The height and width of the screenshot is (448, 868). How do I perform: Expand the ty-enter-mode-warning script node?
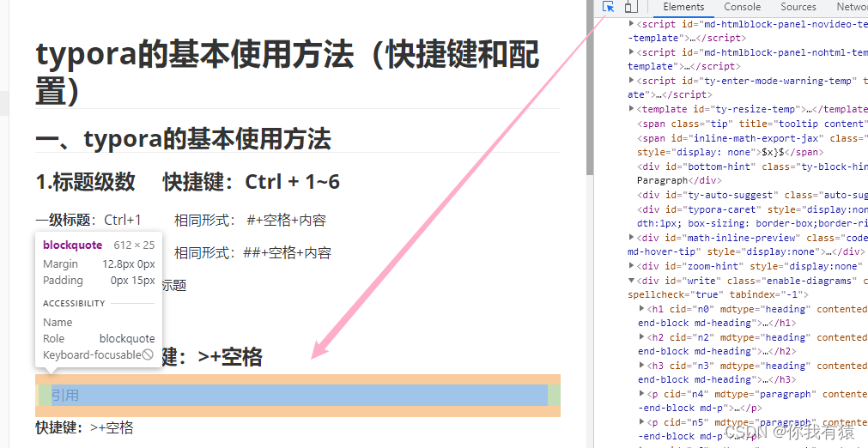coord(632,80)
